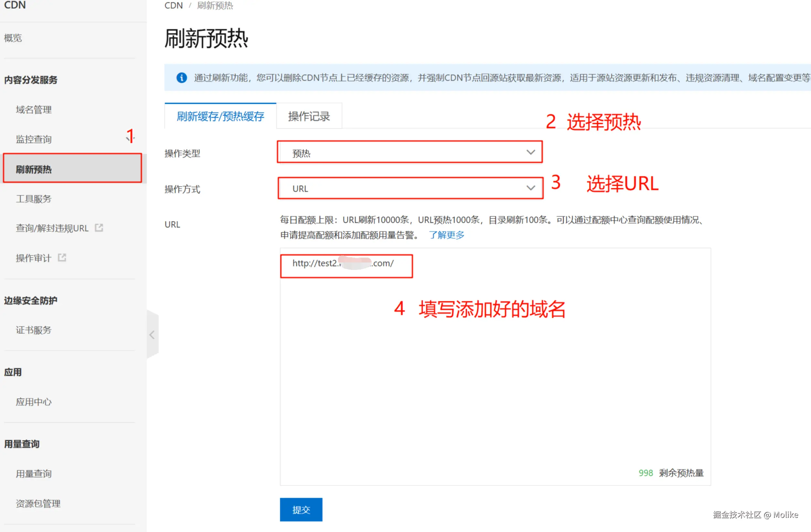Expand the 操作方式 URL dropdown chevron
This screenshot has width=811, height=532.
[x=530, y=188]
